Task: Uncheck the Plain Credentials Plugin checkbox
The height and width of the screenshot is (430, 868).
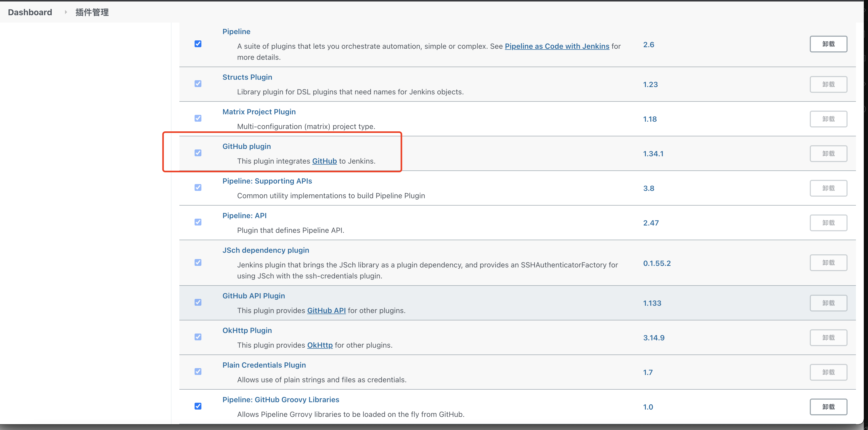Action: [198, 371]
